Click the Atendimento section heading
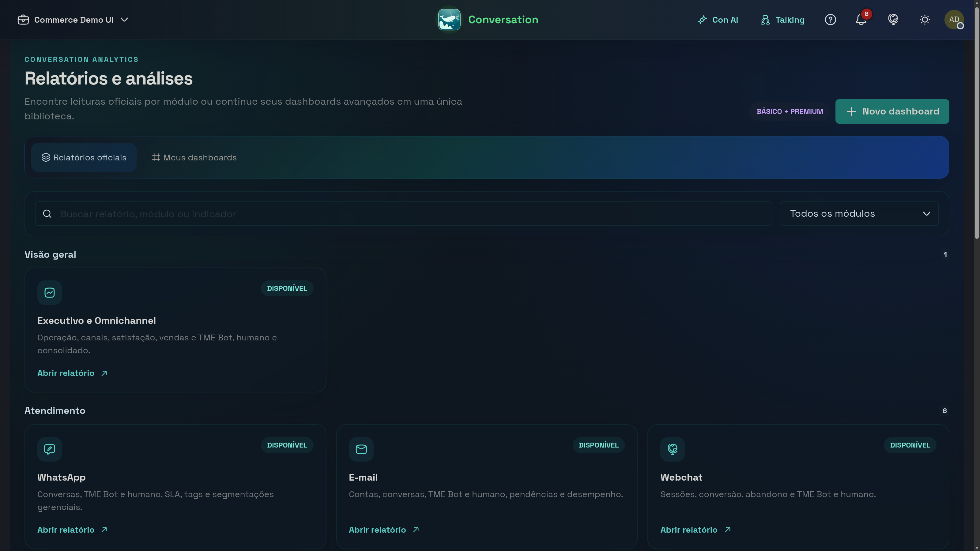980x551 pixels. 55,411
